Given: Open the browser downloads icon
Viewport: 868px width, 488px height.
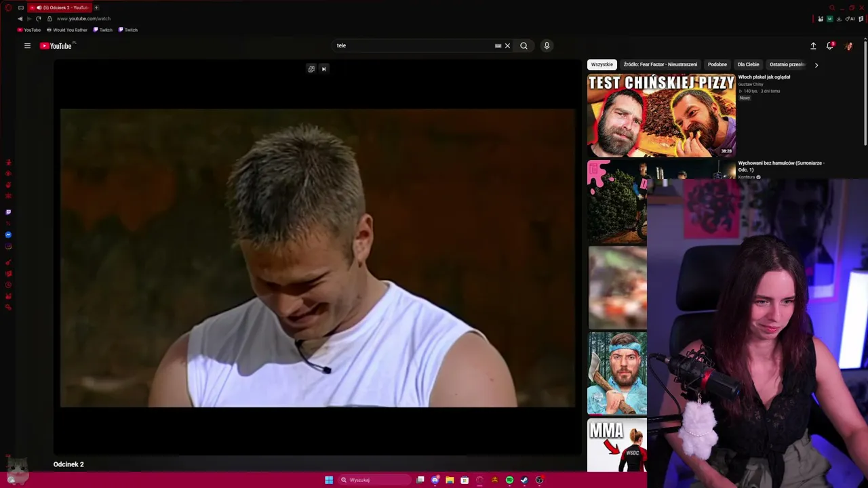Looking at the screenshot, I should pos(839,19).
